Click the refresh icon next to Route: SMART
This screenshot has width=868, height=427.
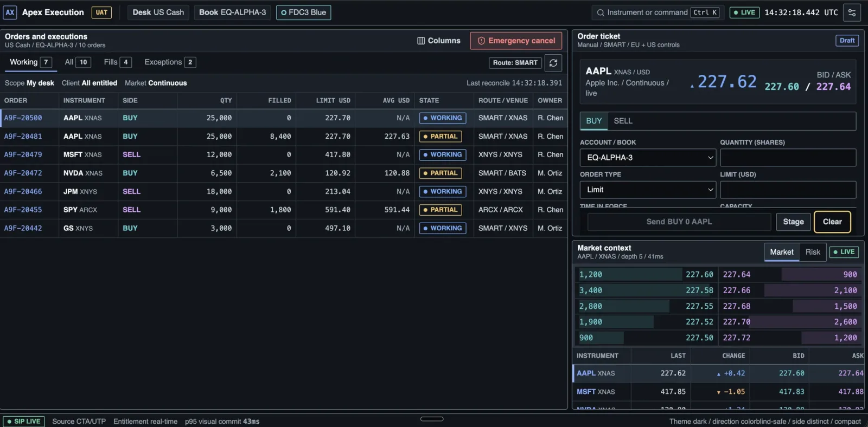[x=553, y=63]
